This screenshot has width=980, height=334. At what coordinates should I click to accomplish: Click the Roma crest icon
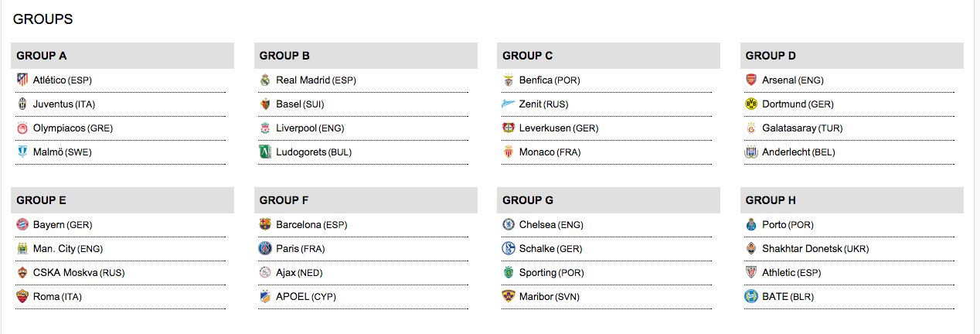(x=22, y=297)
